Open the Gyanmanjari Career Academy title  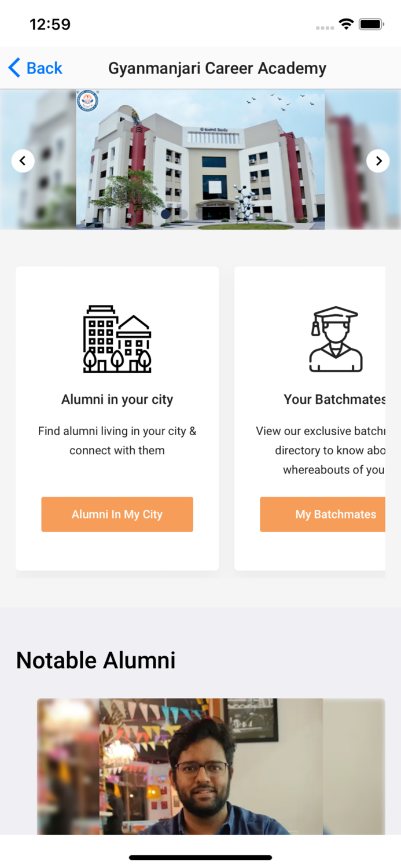(217, 68)
